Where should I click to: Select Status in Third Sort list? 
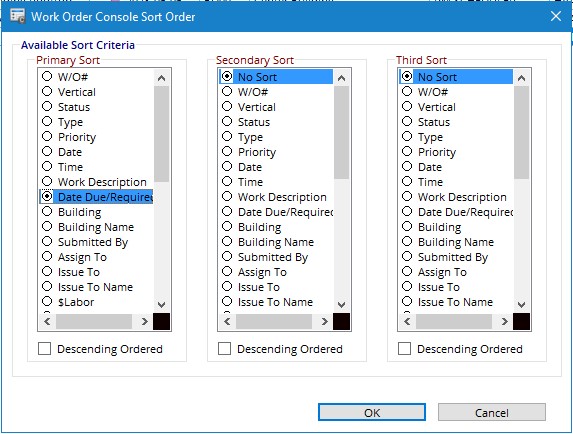coord(426,122)
